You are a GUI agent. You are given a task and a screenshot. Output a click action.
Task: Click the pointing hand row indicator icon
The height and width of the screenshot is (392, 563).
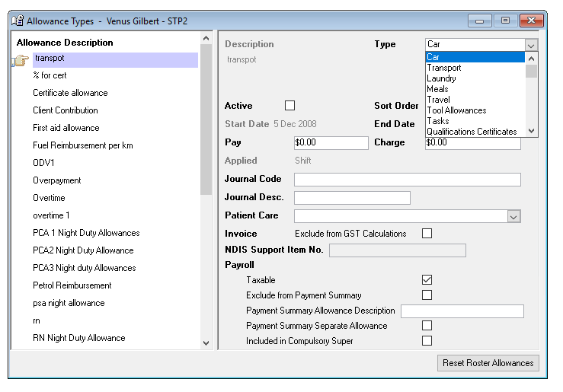pos(20,60)
